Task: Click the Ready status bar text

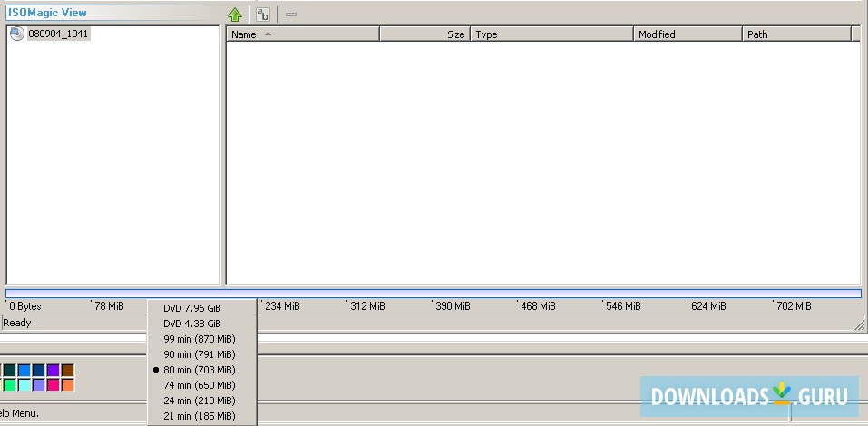Action: (x=17, y=323)
